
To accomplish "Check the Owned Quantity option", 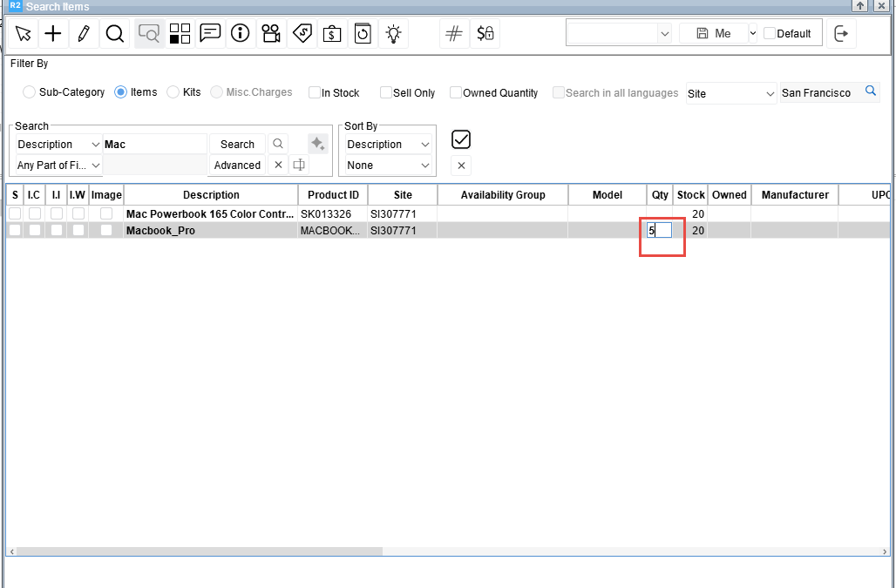I will coord(456,93).
